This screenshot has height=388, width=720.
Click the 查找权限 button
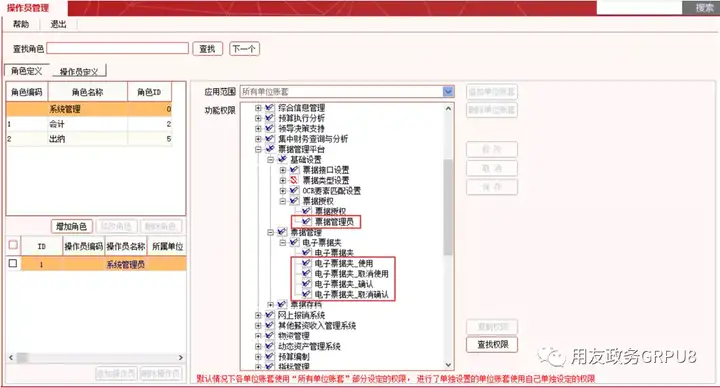[x=492, y=344]
